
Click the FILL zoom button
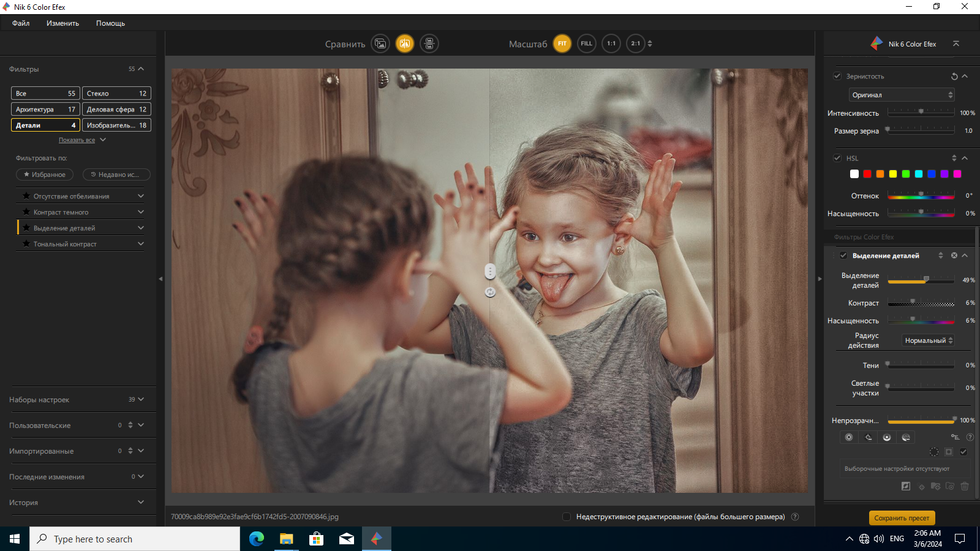pyautogui.click(x=587, y=43)
